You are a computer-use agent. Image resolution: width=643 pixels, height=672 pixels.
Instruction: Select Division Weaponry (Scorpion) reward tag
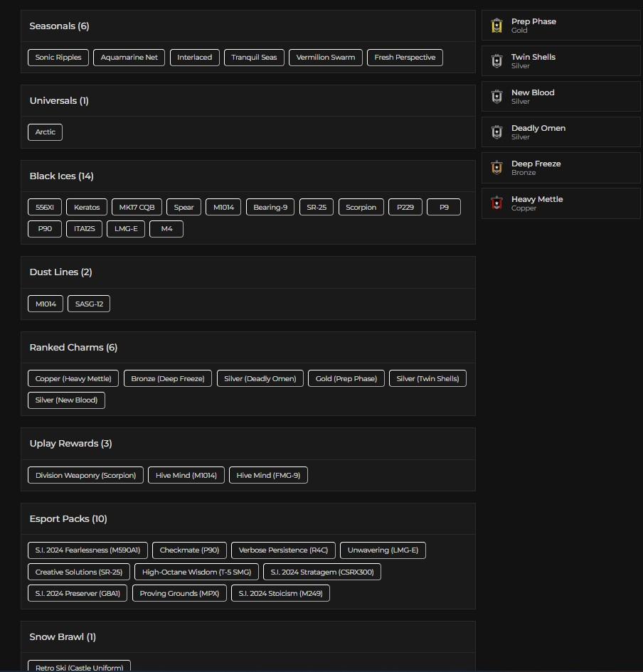click(x=85, y=476)
